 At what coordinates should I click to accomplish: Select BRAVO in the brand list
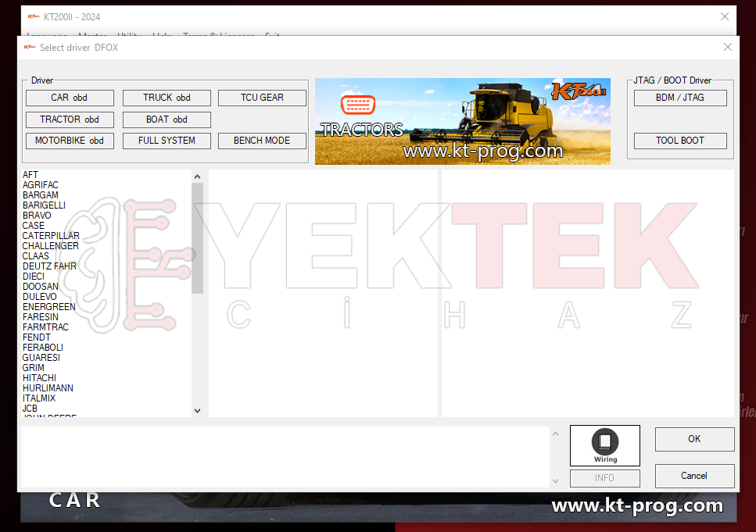pyautogui.click(x=37, y=216)
